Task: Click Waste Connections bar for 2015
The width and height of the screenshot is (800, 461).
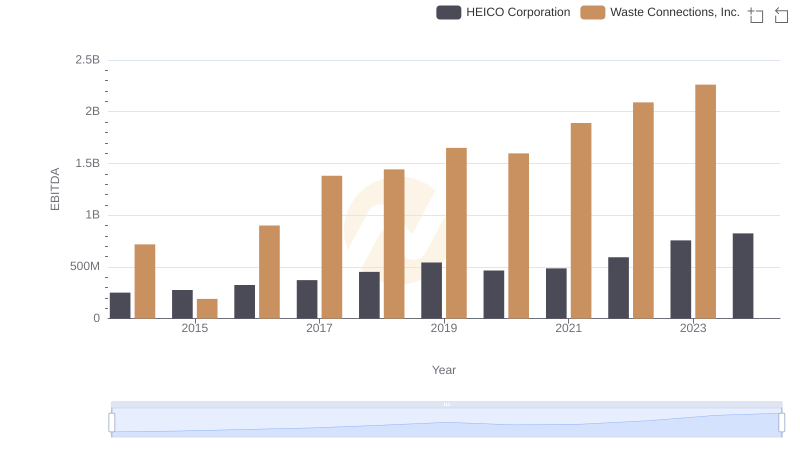Action: click(x=207, y=309)
